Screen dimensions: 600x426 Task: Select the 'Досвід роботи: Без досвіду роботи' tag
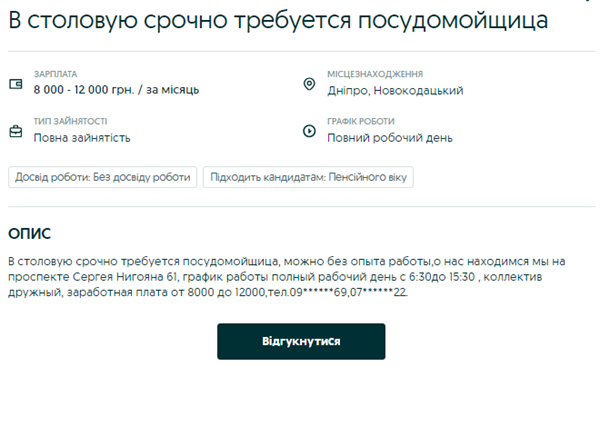[x=101, y=177]
